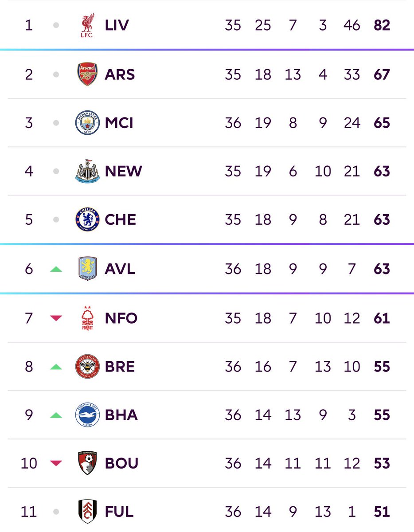Viewport: 414px width, 532px height.
Task: Click the Newcastle United crest
Action: pos(88,171)
